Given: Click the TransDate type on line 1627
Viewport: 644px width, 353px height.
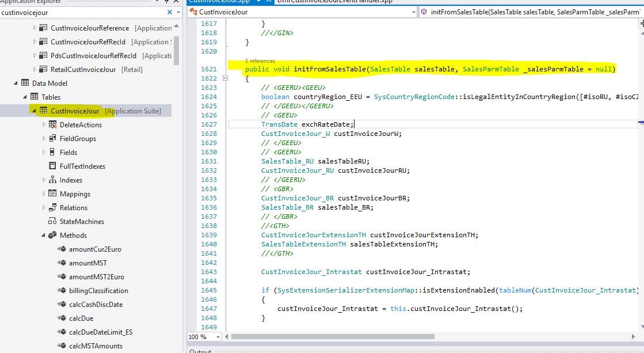Looking at the screenshot, I should [x=279, y=124].
